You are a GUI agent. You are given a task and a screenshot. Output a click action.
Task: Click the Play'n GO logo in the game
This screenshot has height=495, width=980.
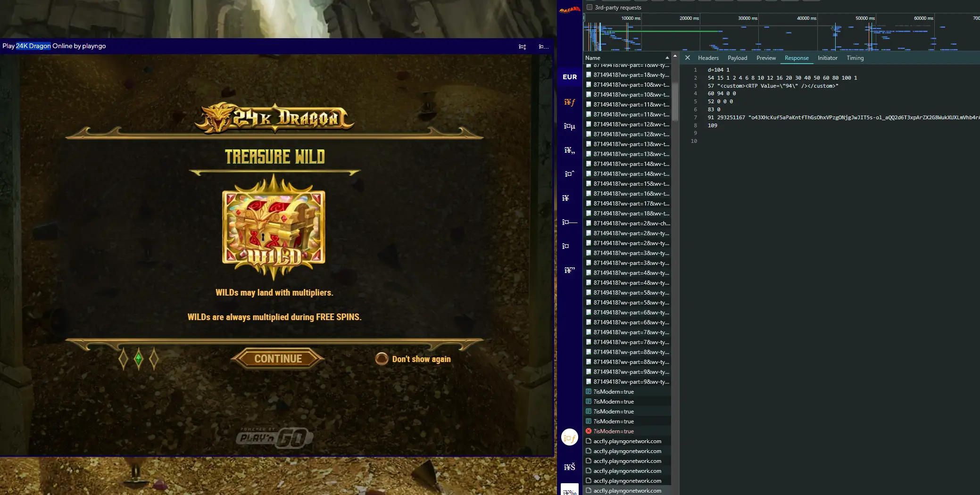274,437
